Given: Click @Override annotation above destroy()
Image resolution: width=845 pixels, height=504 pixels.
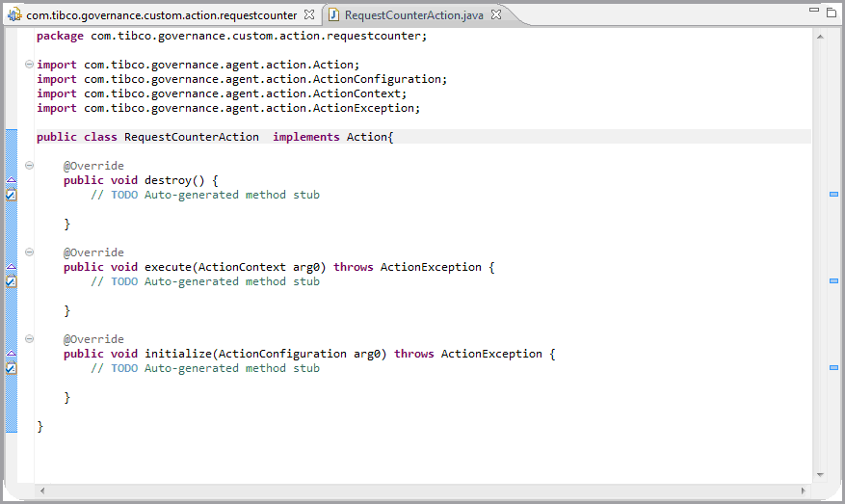Looking at the screenshot, I should [x=93, y=166].
